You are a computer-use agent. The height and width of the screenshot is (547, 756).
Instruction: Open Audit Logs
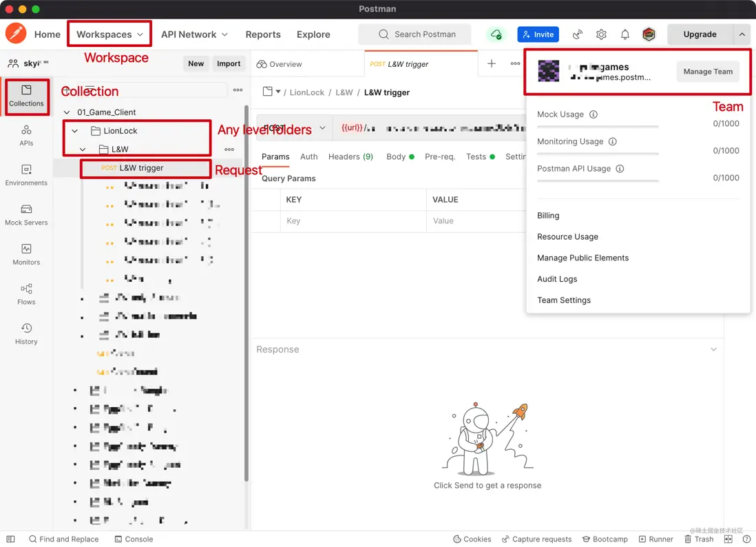tap(557, 279)
